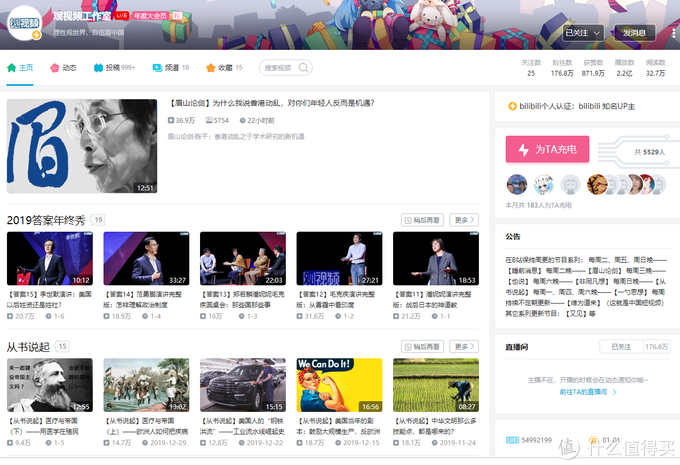
Task: Open 【答案13】郑若麟 thumbnail
Action: coord(243,259)
